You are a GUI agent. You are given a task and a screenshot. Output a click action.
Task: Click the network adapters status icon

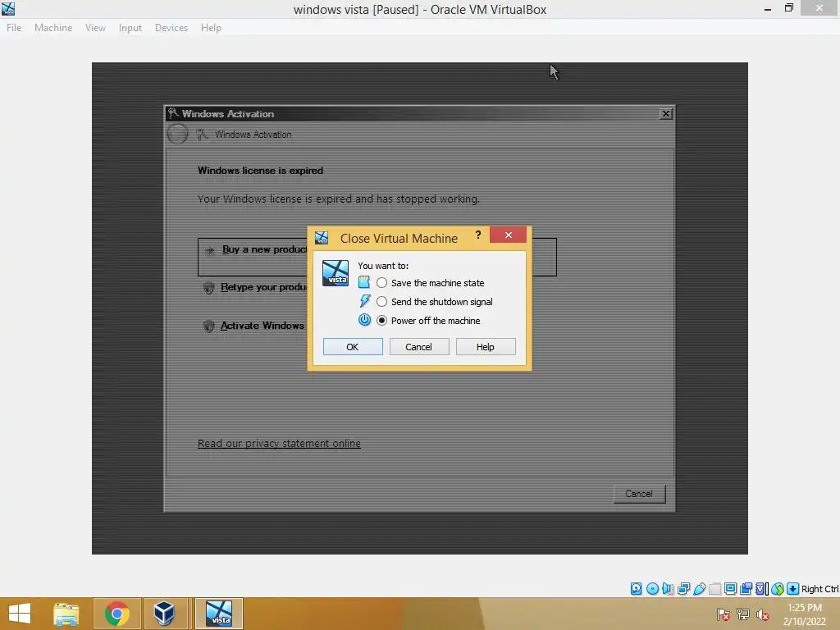coord(683,589)
